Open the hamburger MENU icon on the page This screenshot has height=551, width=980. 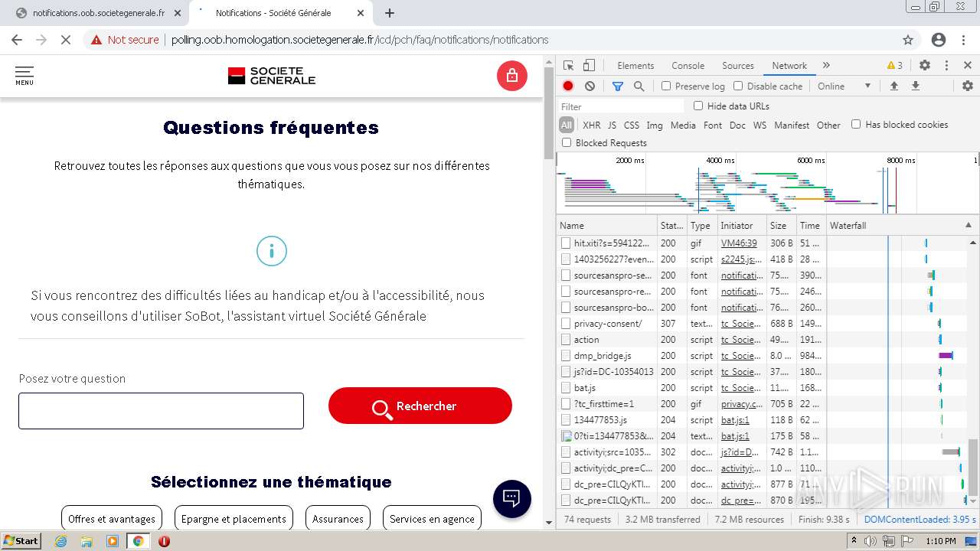coord(24,76)
